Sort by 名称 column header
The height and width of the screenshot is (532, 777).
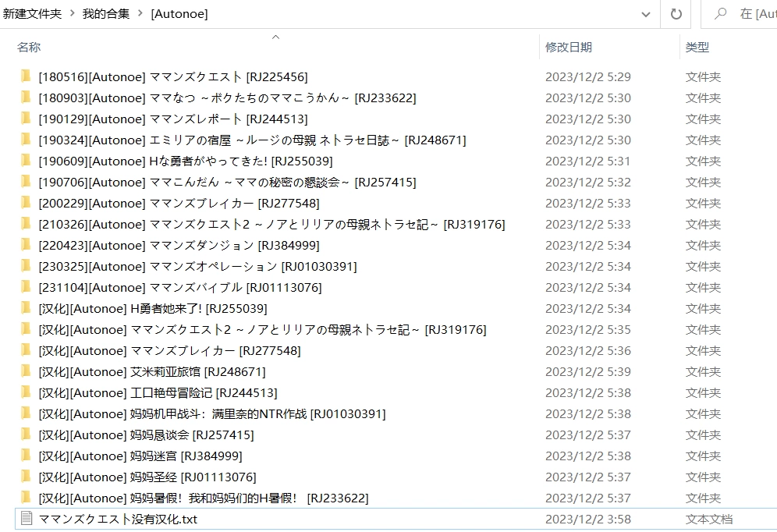pos(29,47)
